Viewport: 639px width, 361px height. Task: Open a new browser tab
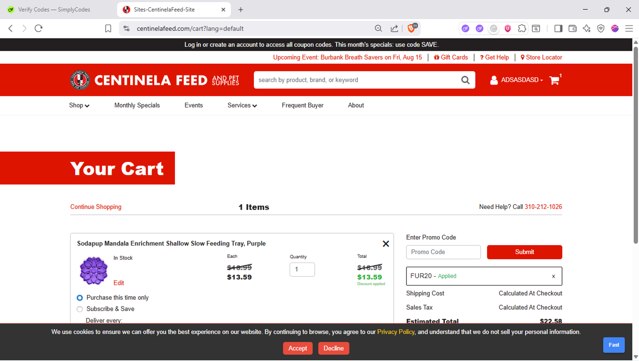pos(240,9)
